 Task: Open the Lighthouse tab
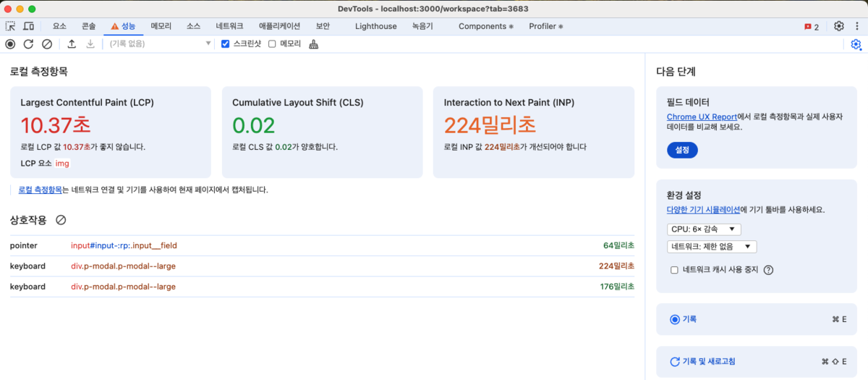[376, 26]
